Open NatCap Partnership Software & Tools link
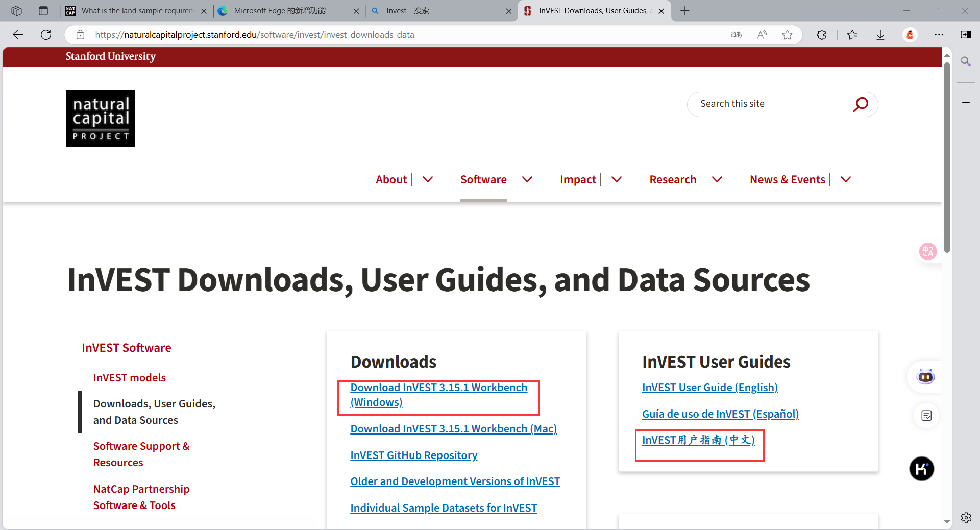This screenshot has height=530, width=980. [x=141, y=497]
